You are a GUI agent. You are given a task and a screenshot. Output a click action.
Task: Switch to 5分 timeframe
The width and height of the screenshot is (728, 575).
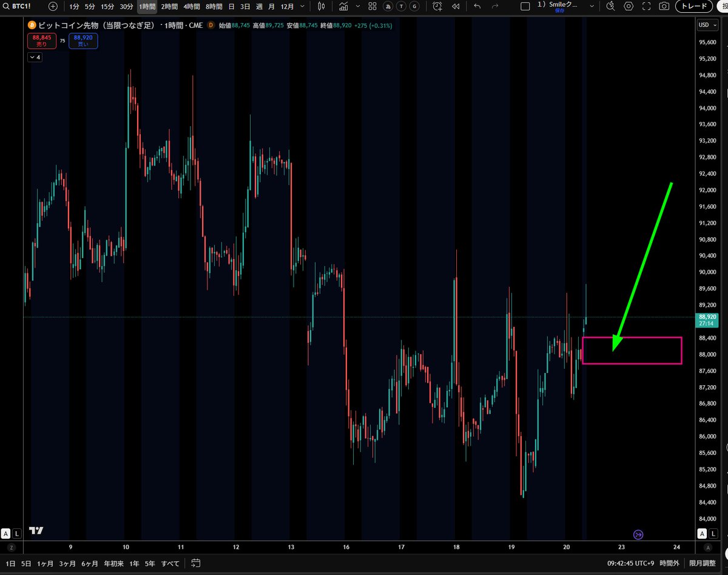90,6
